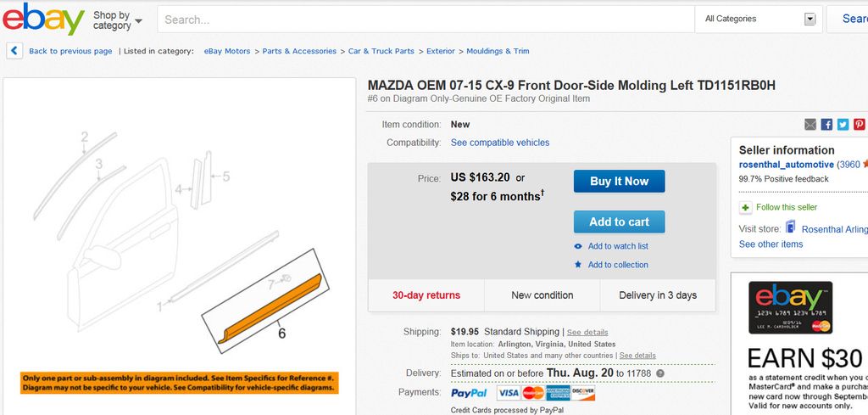The width and height of the screenshot is (868, 415).
Task: Click the Add to cart button
Action: (x=619, y=222)
